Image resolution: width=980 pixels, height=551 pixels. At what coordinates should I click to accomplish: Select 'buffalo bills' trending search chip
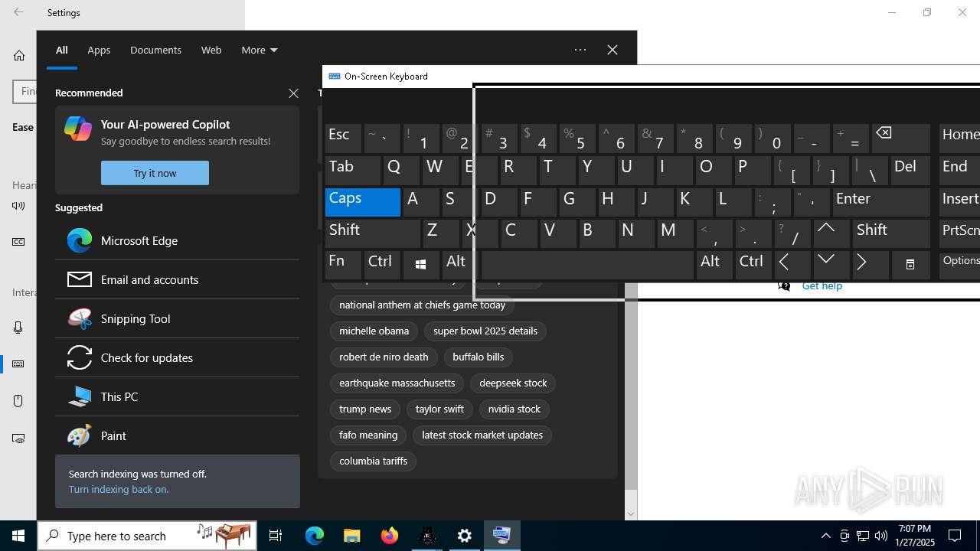tap(479, 357)
